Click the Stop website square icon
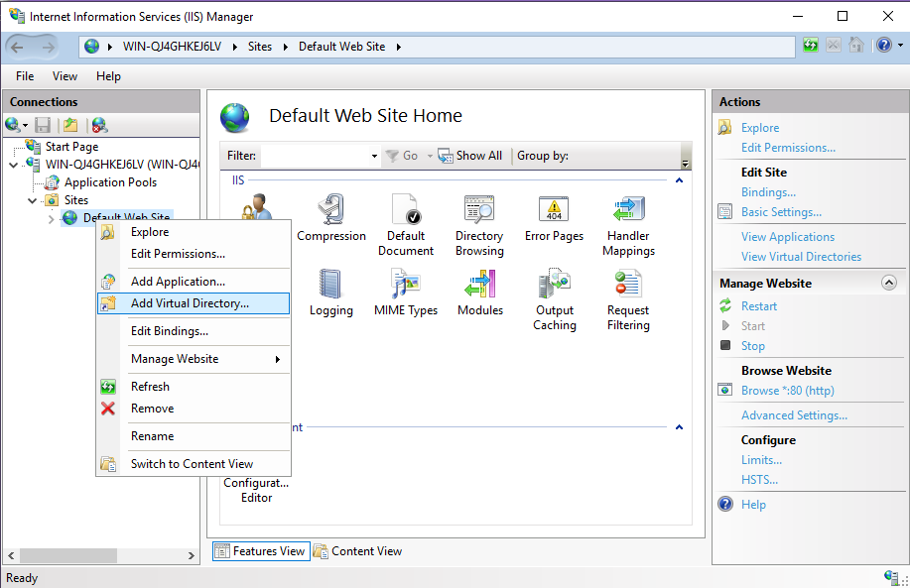The image size is (910, 588). [725, 345]
